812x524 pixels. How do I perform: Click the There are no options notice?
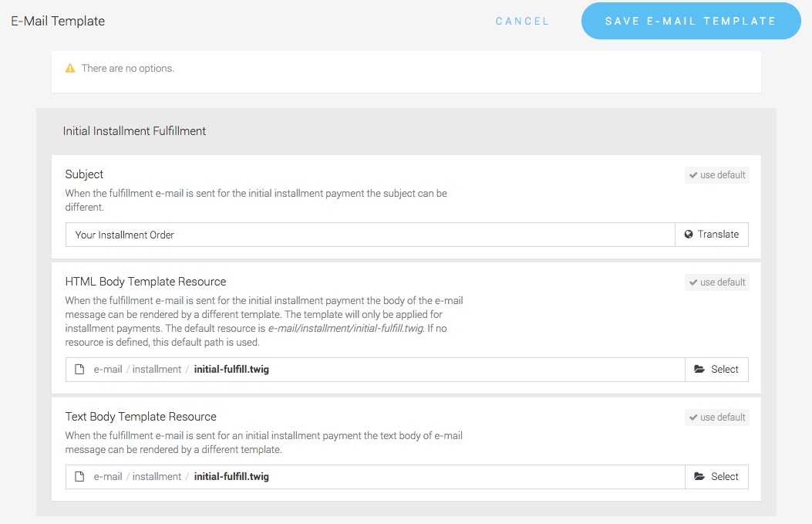click(127, 69)
